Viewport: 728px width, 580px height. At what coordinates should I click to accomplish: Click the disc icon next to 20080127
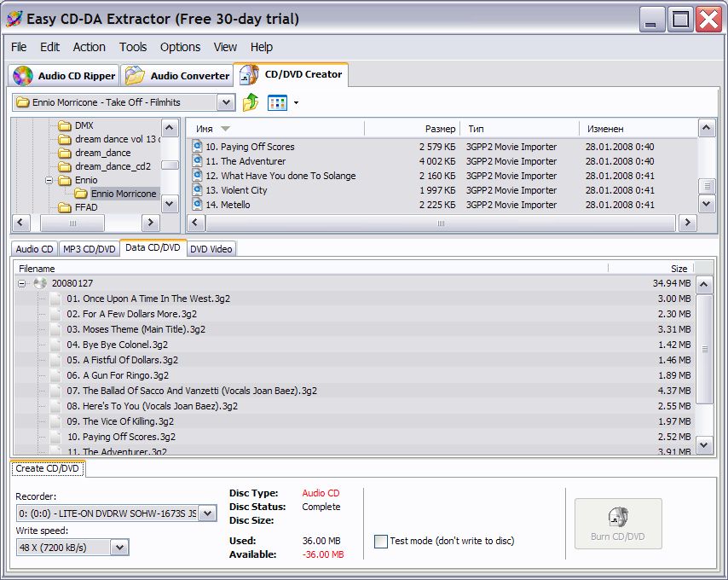[40, 283]
